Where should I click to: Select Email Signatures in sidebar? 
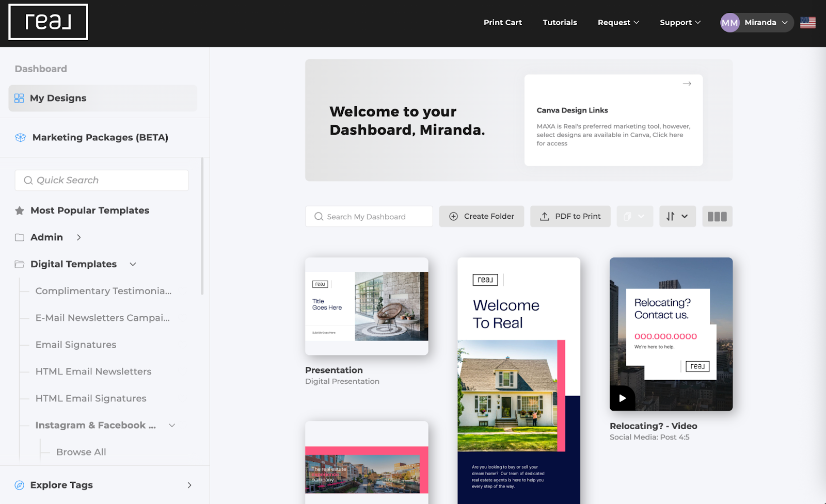pyautogui.click(x=76, y=345)
